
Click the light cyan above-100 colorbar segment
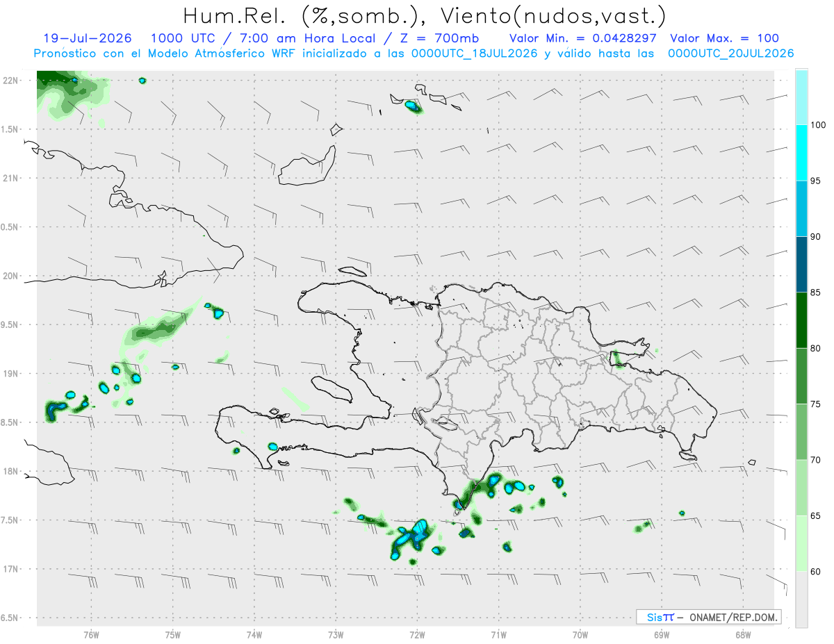pyautogui.click(x=801, y=97)
